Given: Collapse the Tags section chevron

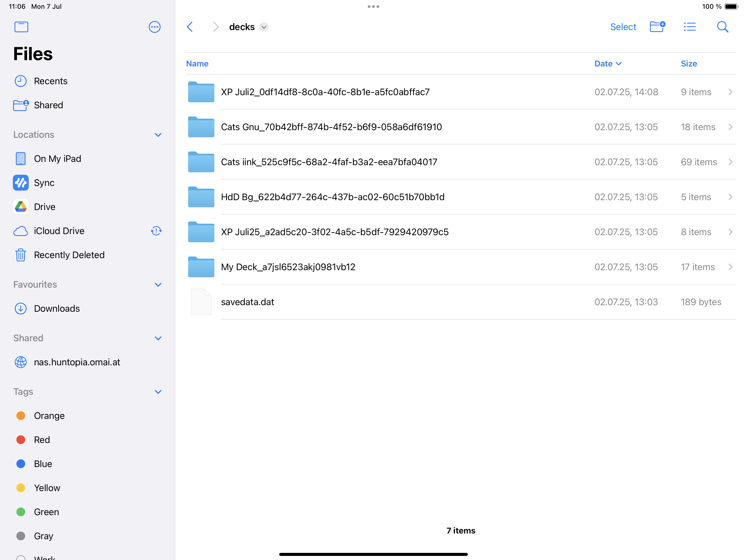Looking at the screenshot, I should point(158,392).
